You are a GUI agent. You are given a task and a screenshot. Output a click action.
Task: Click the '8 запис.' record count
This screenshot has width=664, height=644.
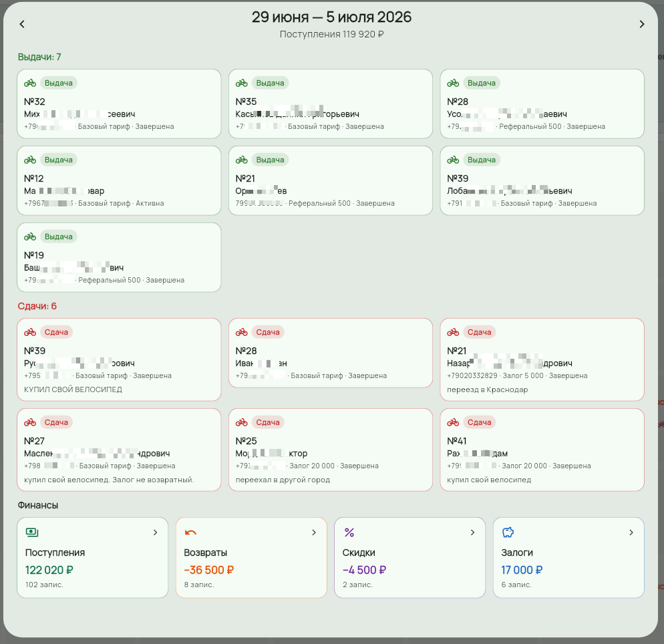[x=199, y=585]
